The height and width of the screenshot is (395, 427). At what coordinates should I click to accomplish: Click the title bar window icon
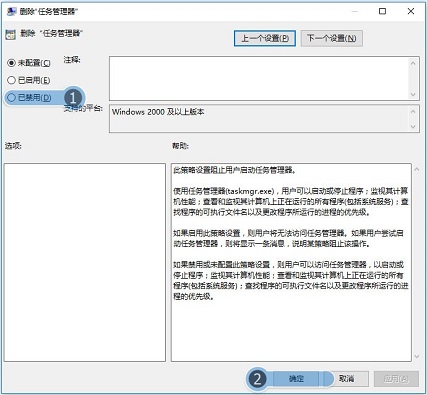[11, 11]
